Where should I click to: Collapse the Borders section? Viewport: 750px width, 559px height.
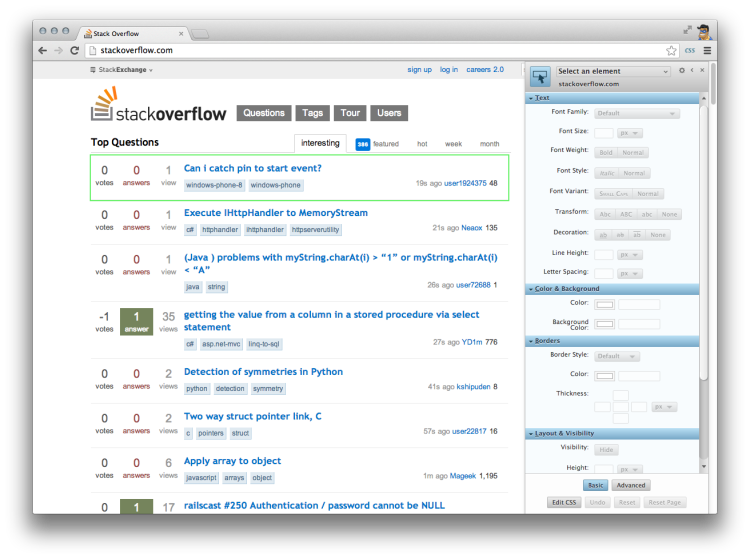(612, 341)
